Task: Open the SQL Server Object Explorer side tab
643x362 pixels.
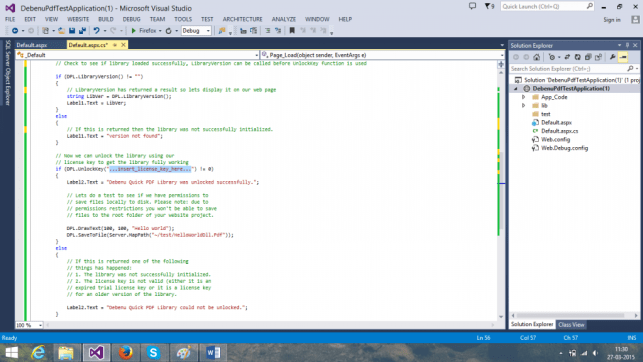Action: click(8, 73)
